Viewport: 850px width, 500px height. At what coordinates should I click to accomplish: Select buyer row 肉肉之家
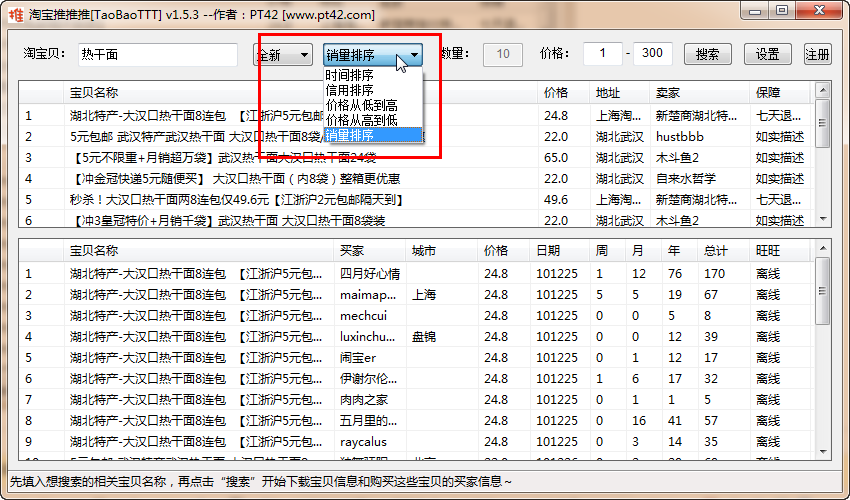click(416, 400)
